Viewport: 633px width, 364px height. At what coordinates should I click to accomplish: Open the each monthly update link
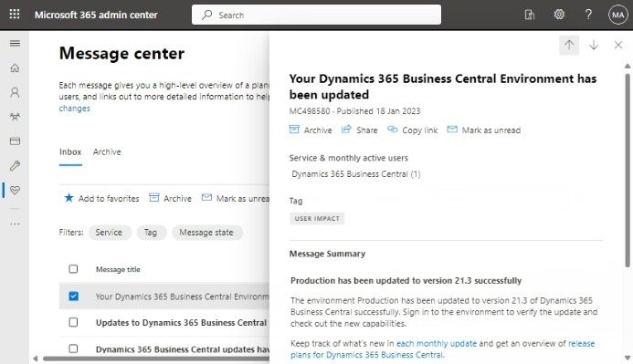(437, 343)
